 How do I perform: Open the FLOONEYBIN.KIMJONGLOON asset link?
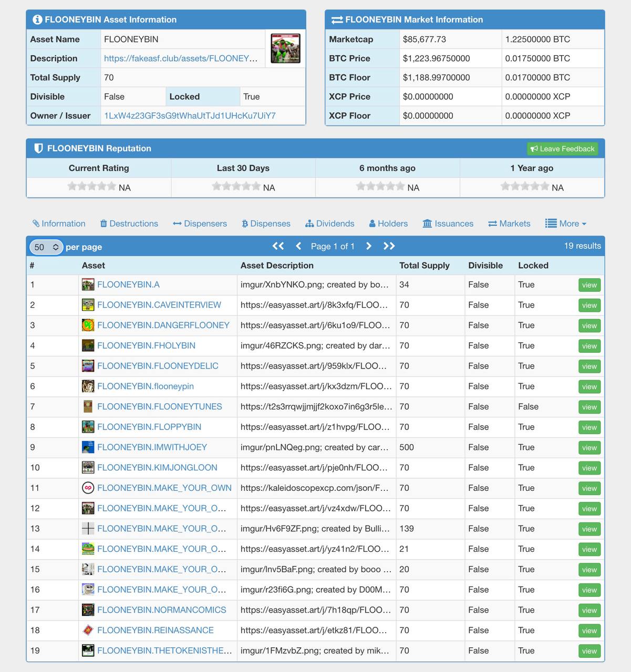pyautogui.click(x=157, y=468)
